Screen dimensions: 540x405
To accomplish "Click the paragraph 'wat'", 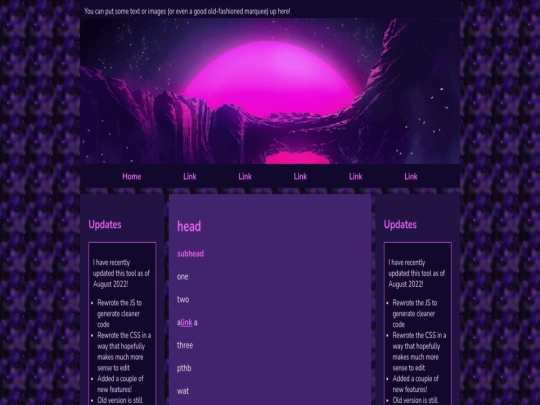I will [183, 391].
